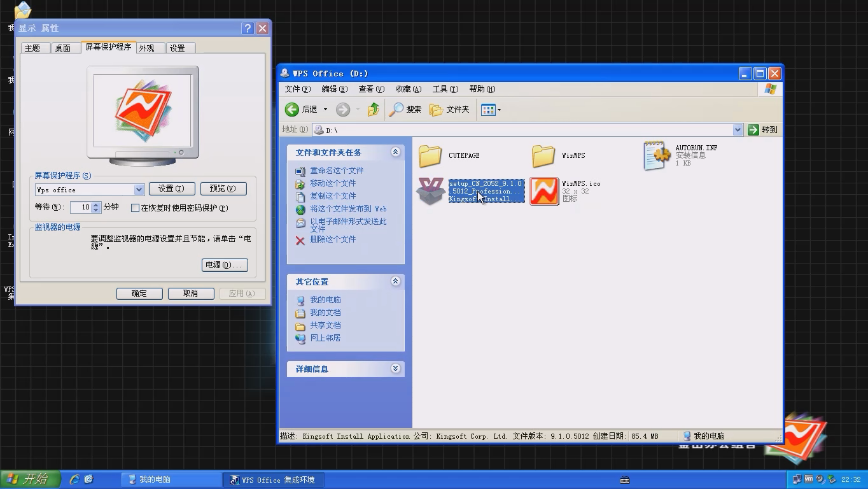The width and height of the screenshot is (868, 489).
Task: Open the 工具(T) menu
Action: [445, 89]
